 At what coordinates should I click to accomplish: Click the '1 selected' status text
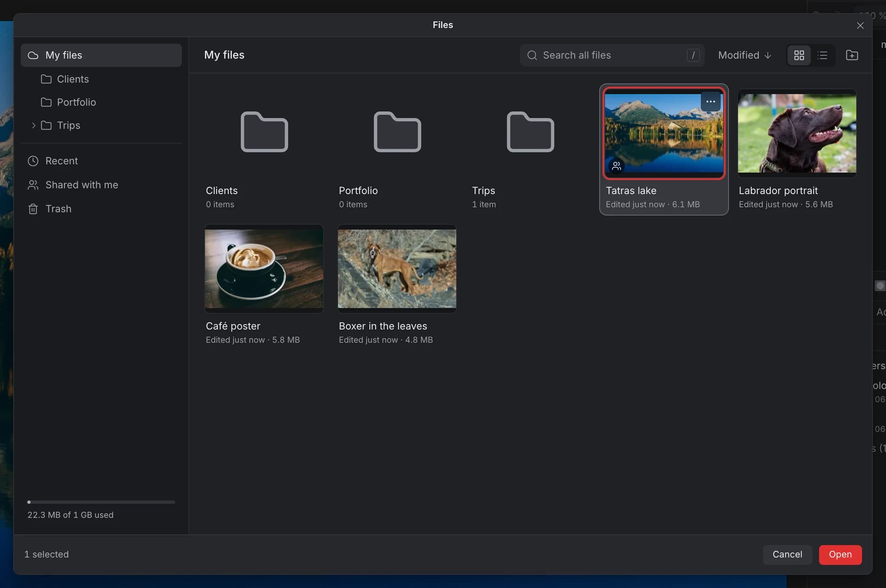coord(47,555)
